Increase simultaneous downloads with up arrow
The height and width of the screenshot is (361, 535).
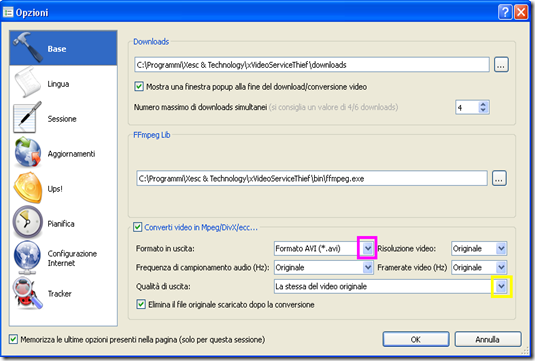click(483, 104)
